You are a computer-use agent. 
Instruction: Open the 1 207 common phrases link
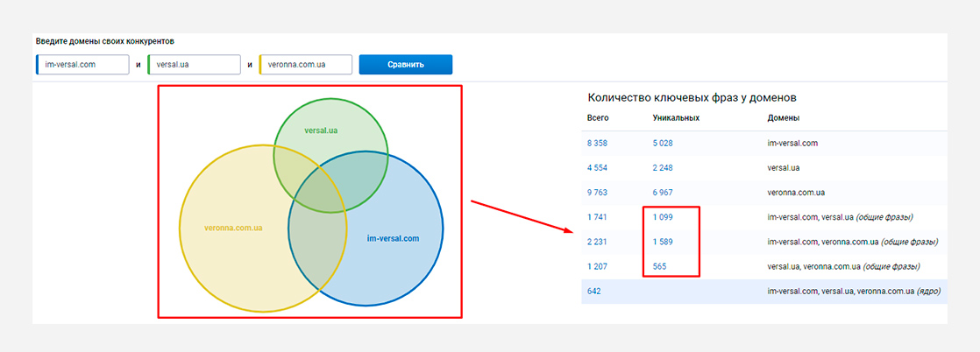597,266
